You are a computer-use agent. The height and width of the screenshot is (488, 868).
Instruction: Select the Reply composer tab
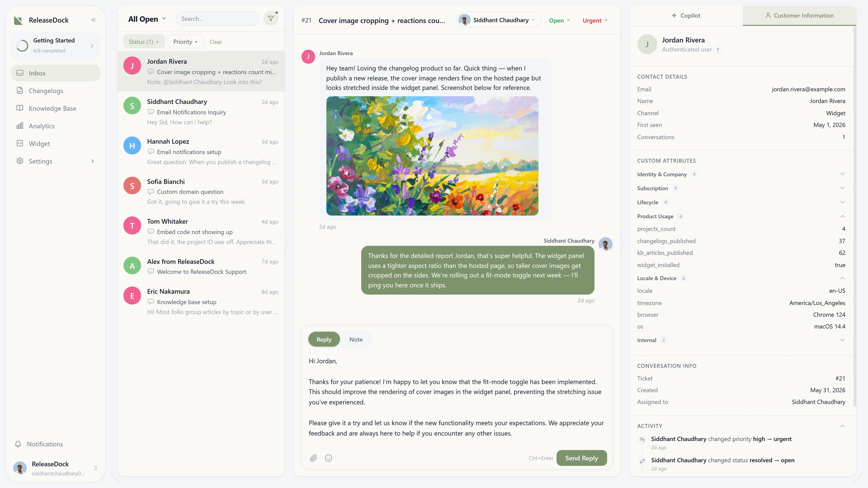point(324,340)
